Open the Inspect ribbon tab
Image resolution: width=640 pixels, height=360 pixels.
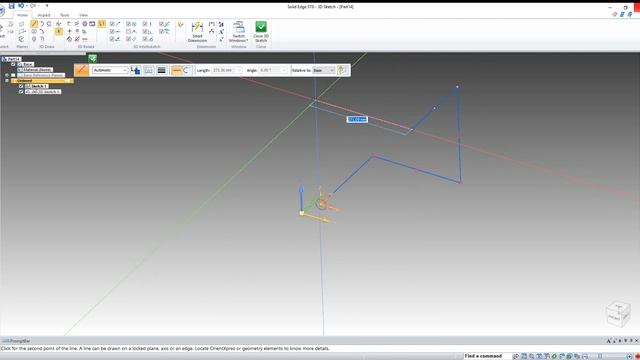coord(44,15)
